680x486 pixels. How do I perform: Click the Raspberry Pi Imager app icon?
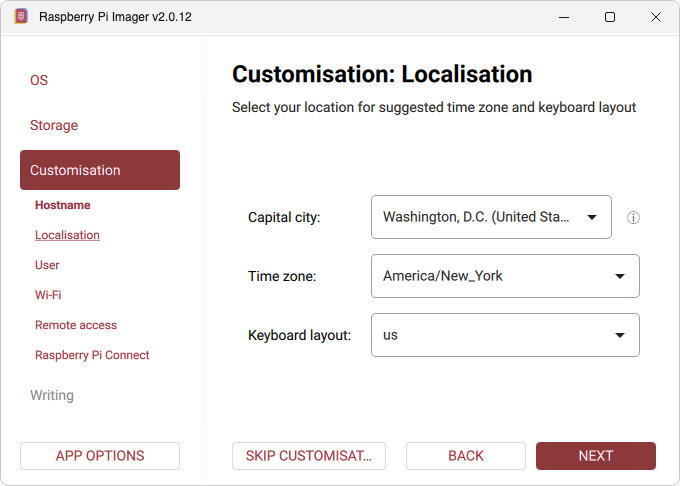21,16
